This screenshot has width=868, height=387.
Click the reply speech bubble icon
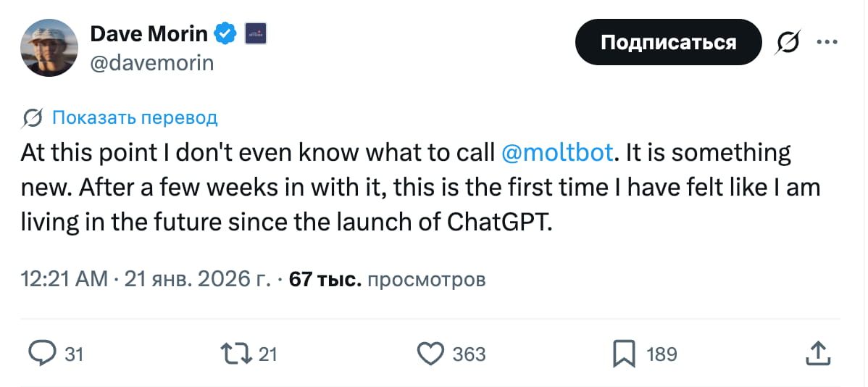point(42,354)
